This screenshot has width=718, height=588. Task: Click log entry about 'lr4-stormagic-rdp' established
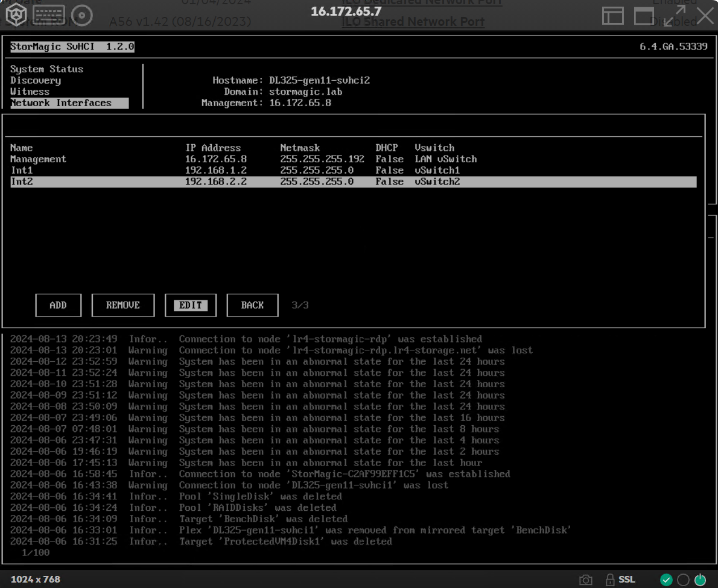246,339
